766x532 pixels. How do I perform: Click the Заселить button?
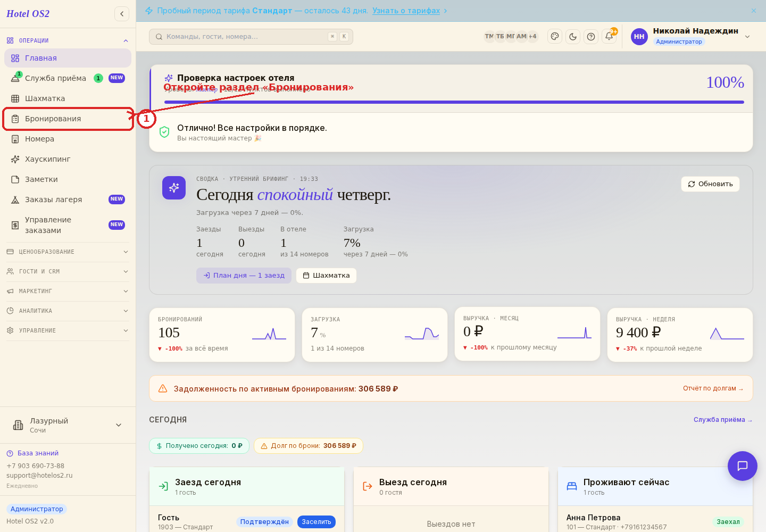point(317,522)
